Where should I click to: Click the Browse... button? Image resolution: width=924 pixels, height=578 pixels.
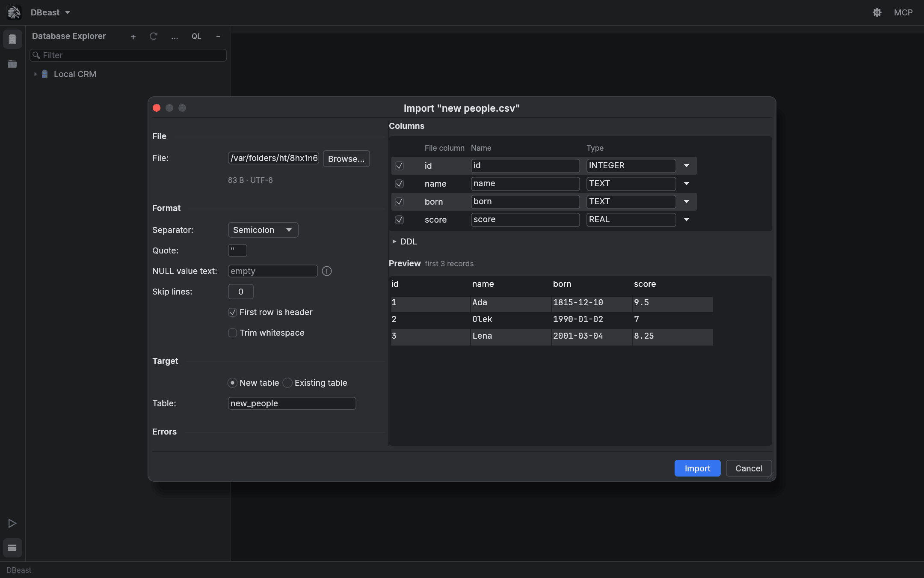346,159
